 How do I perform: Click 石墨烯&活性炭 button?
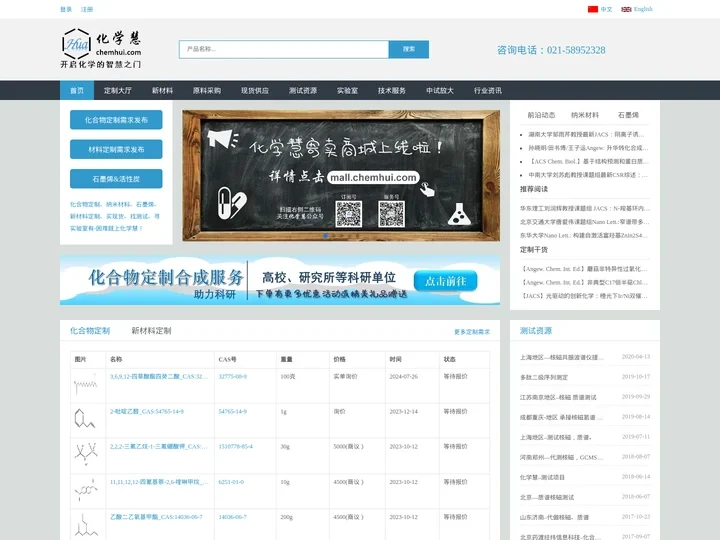[x=116, y=179]
